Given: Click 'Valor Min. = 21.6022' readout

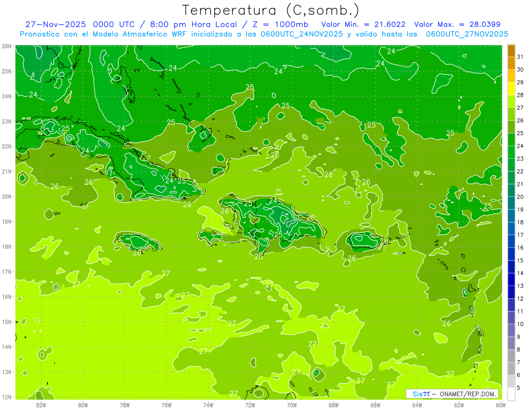Looking at the screenshot, I should [x=364, y=24].
